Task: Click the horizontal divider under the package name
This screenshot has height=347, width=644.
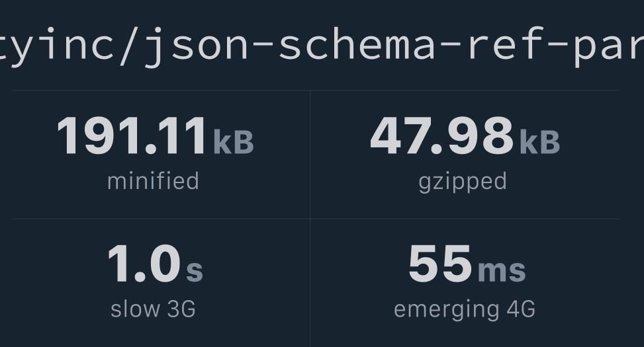Action: pos(316,91)
